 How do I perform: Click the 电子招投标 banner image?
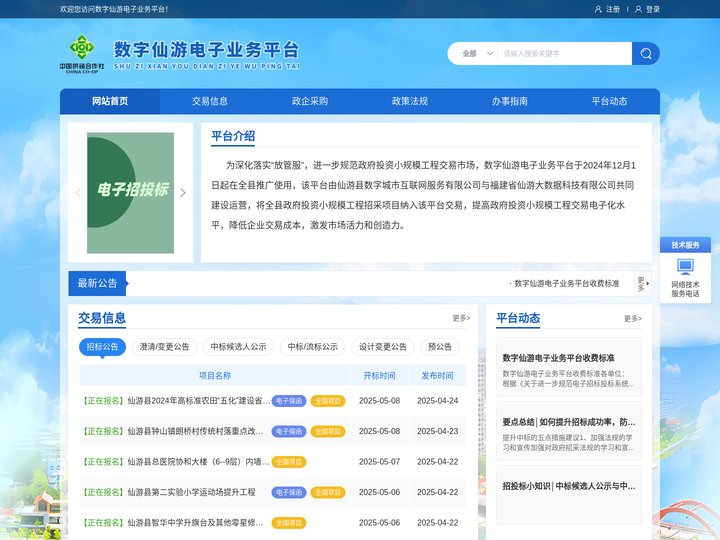click(130, 193)
